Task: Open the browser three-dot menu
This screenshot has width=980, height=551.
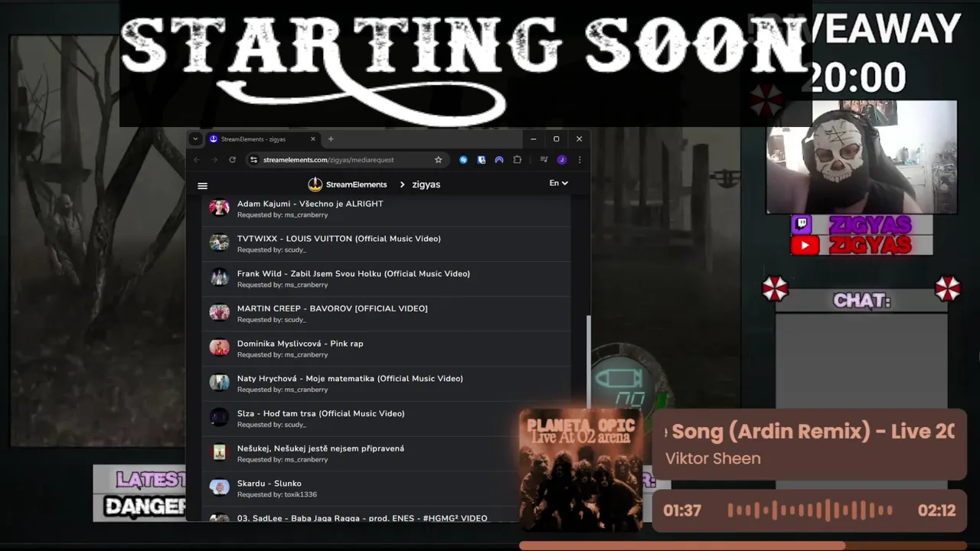Action: coord(580,160)
